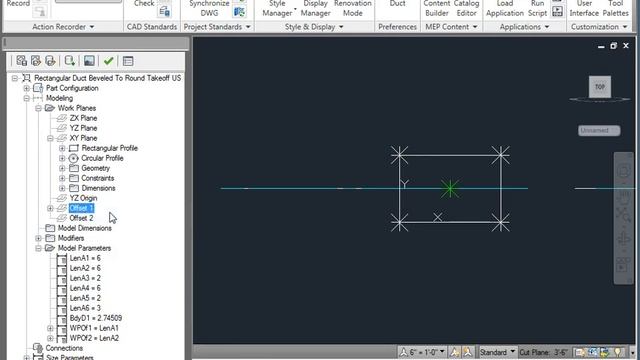The width and height of the screenshot is (640, 360).
Task: Click the layer key overrides icon in status bar
Action: coord(593,352)
